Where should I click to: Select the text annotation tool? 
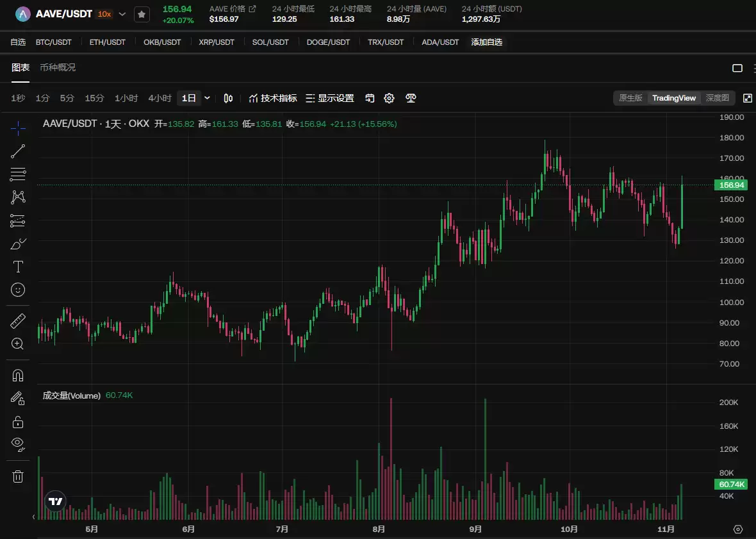[x=17, y=267]
